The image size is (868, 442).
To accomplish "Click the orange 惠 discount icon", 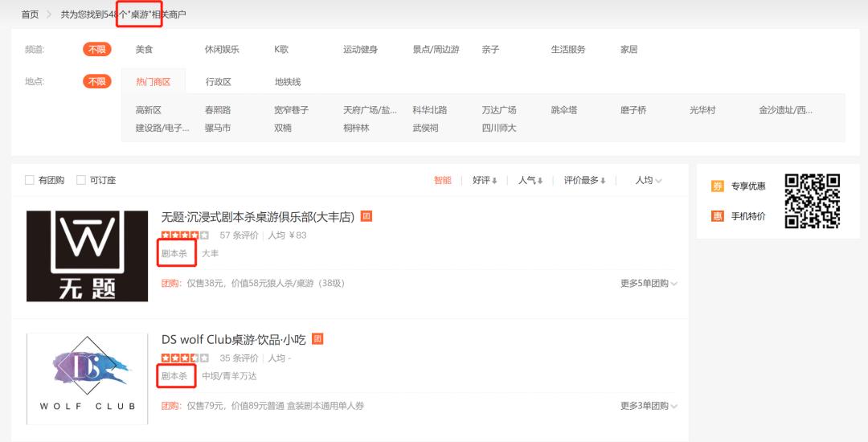I will (718, 216).
